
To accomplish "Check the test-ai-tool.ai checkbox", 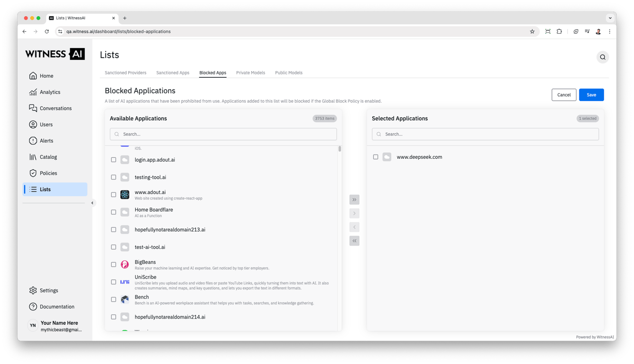I will point(113,247).
